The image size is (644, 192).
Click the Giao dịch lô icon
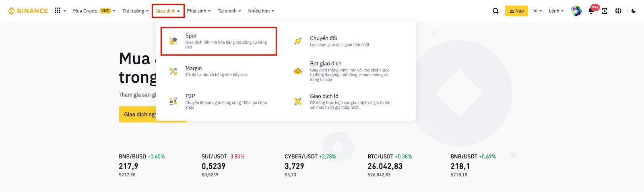(298, 101)
